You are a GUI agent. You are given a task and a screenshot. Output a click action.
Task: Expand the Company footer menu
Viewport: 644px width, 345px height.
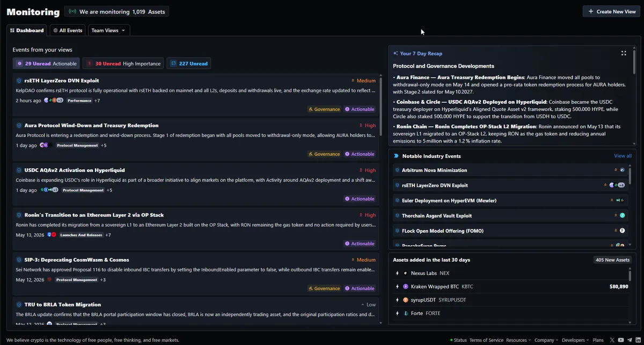point(546,340)
